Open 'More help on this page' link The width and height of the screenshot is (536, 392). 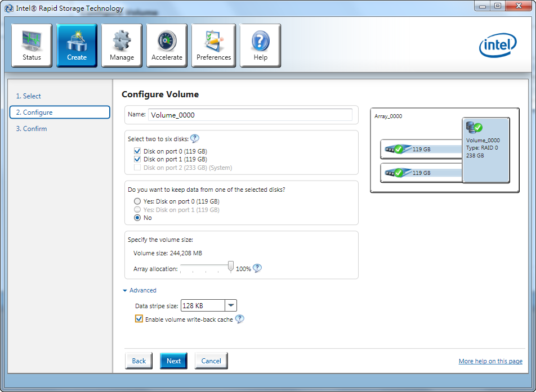tap(490, 361)
